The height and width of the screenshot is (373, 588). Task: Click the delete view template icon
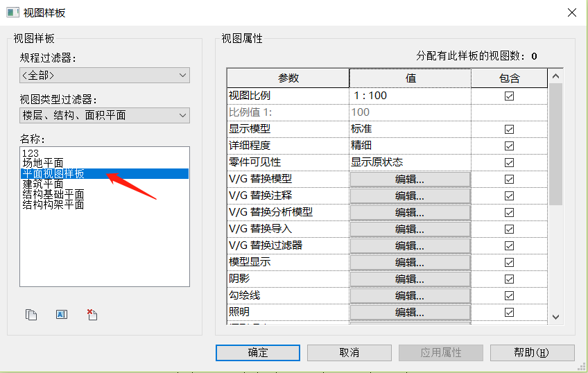[x=92, y=315]
